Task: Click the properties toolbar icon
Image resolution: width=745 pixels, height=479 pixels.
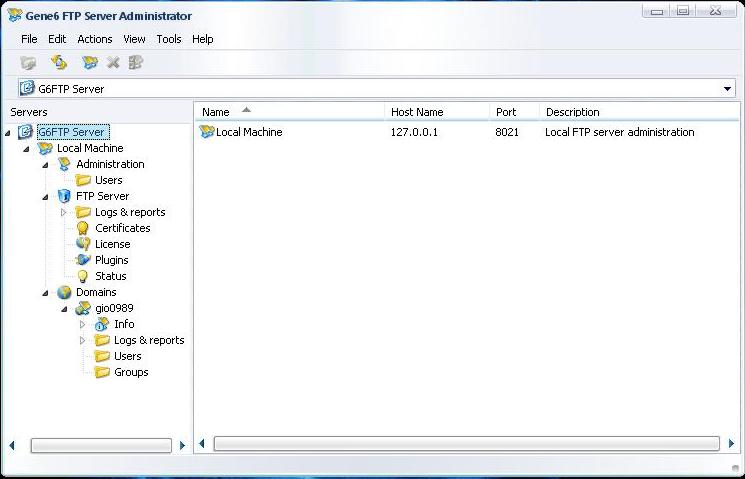Action: click(135, 62)
